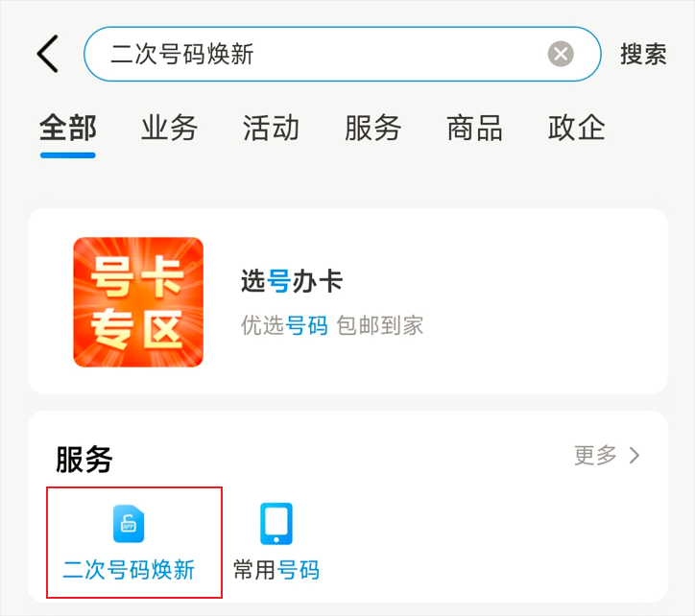Open the 活动 tab
This screenshot has height=616, width=695.
[271, 128]
